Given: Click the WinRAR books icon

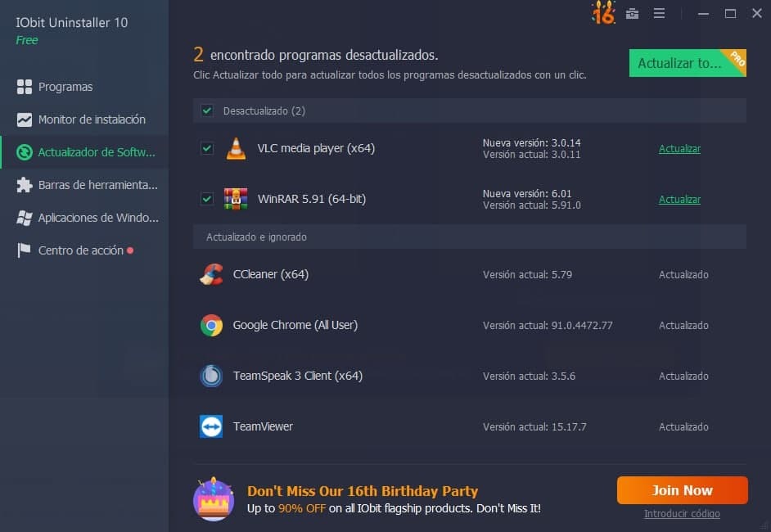Looking at the screenshot, I should coord(236,199).
